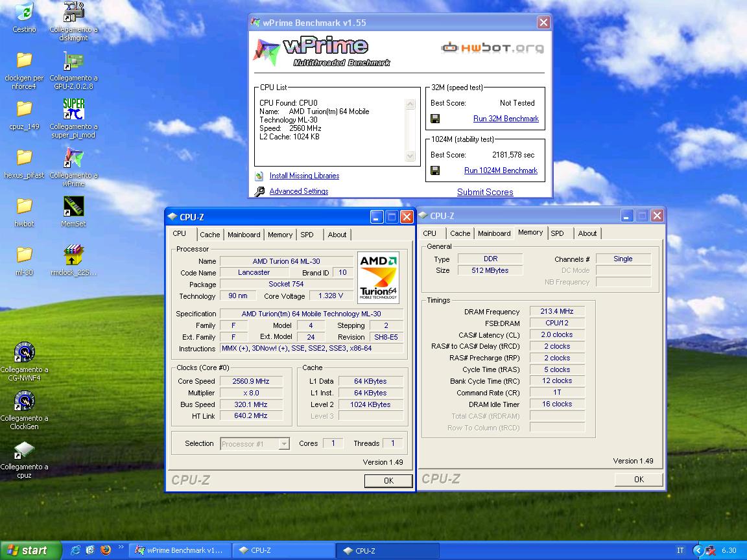Click Run 32M Benchmark link

pos(506,119)
